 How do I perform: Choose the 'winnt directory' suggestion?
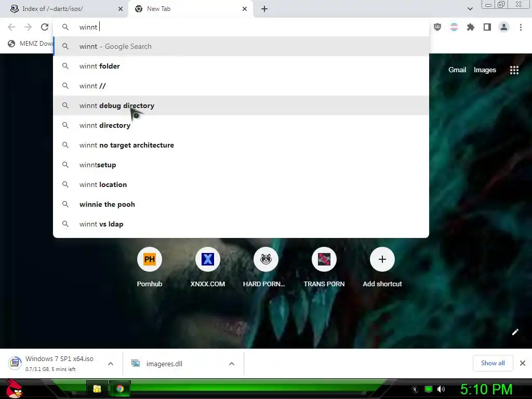click(x=241, y=125)
